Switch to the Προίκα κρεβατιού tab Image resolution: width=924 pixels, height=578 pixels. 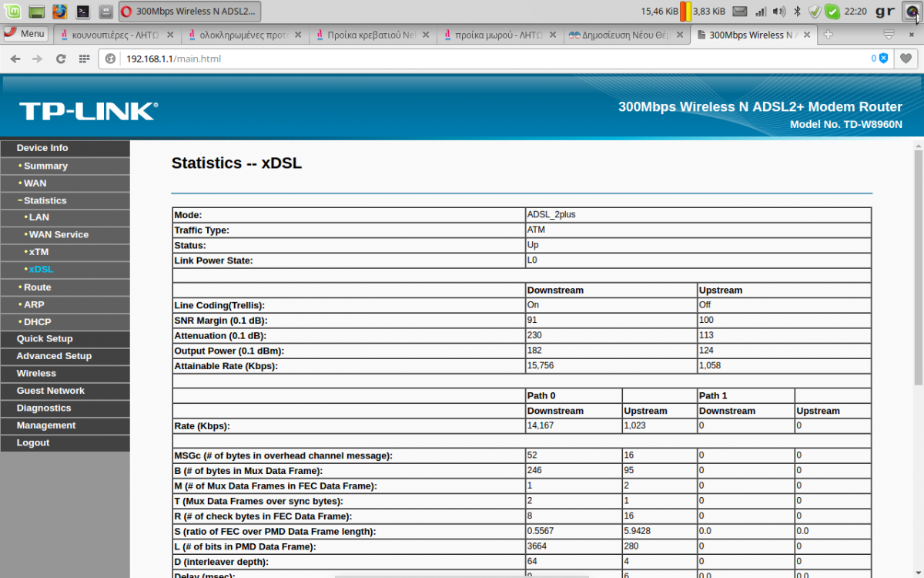click(x=372, y=35)
